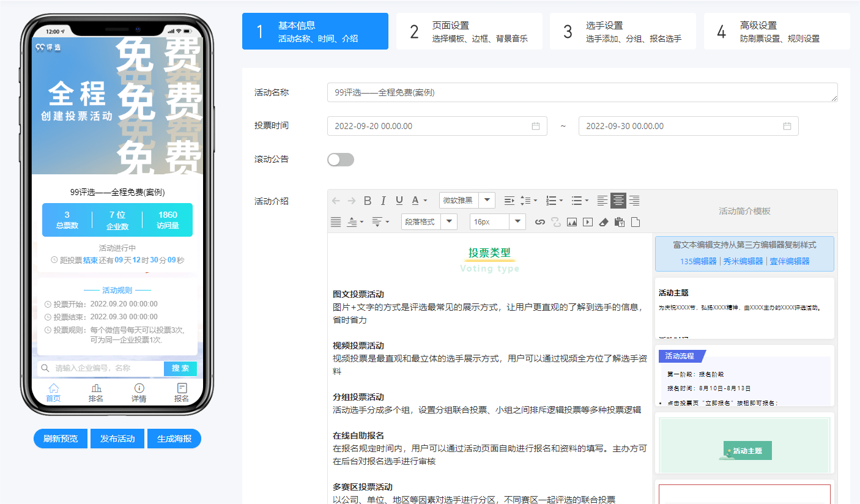Click the paragraph spacing before icon
860x504 pixels.
point(352,222)
